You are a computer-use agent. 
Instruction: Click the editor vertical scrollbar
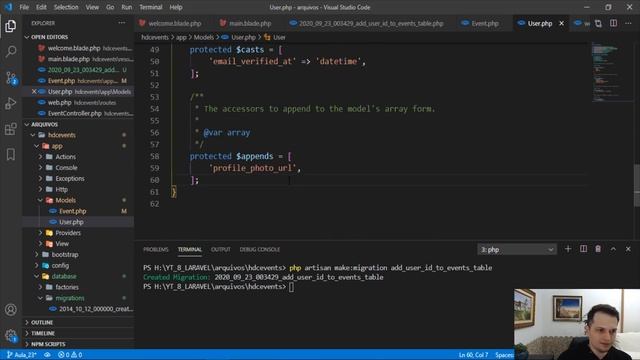[x=637, y=186]
